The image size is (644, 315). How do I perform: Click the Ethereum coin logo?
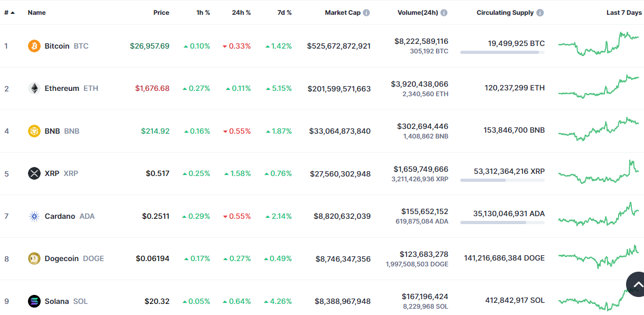point(34,88)
